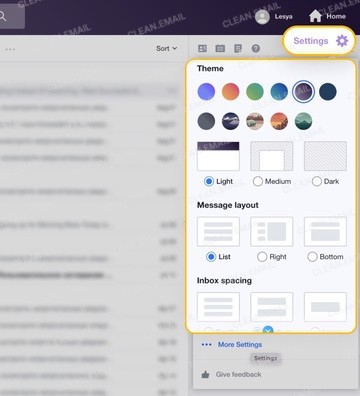
Task: Choose the dark gray theme color
Action: pos(206,121)
